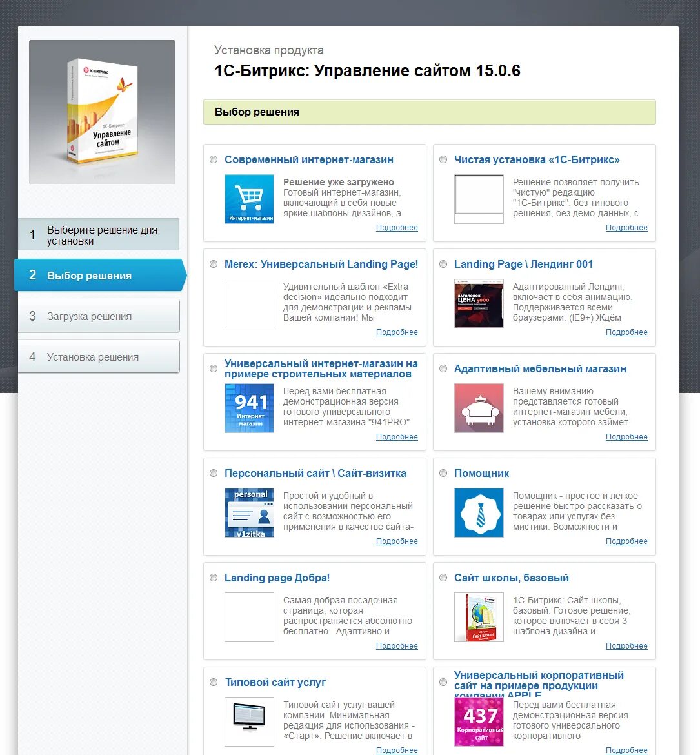Click the sofa furniture store icon
Screen dimensions: 700x755
[479, 408]
